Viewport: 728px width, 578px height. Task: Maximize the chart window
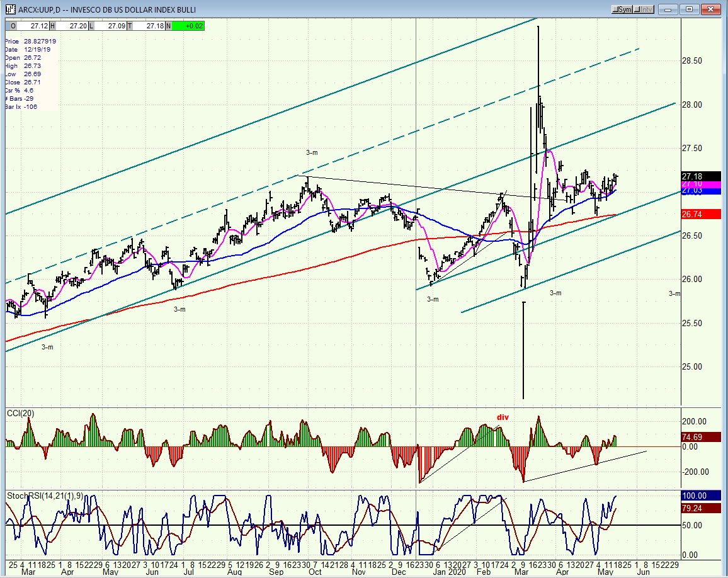[690, 9]
